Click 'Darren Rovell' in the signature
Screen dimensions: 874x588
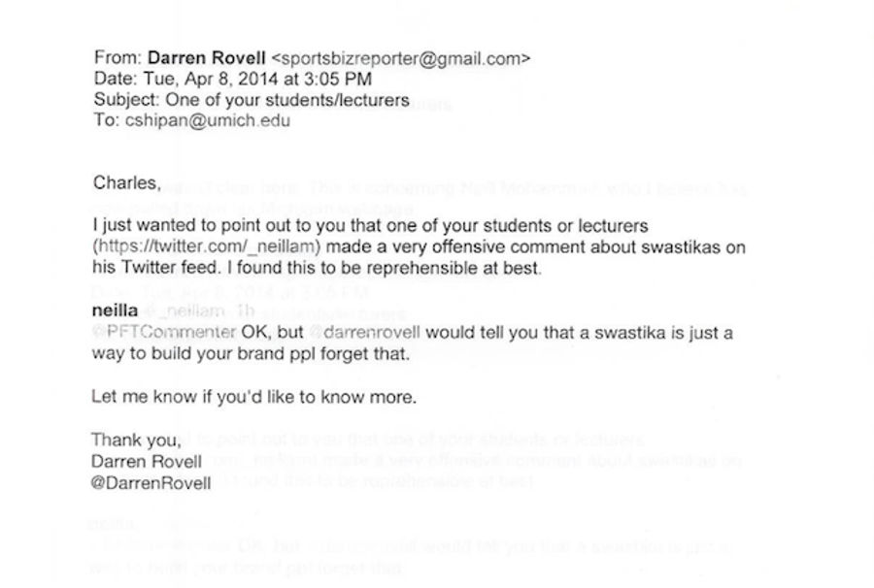point(147,462)
